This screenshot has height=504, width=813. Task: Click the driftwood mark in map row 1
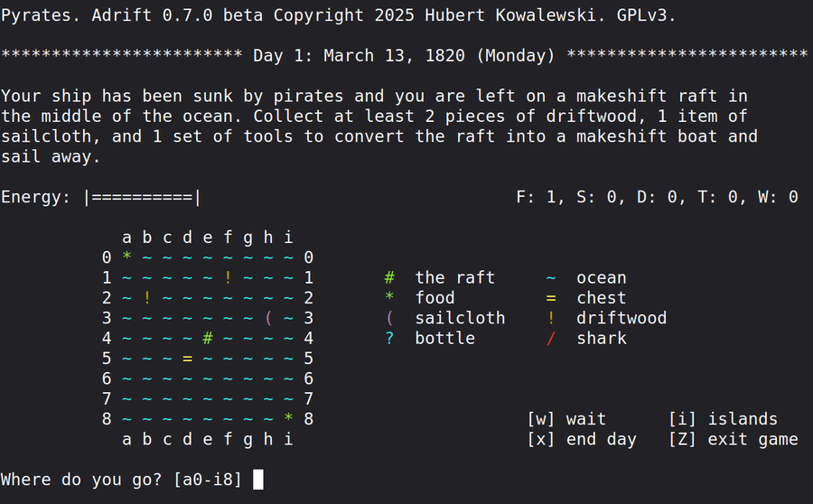[228, 278]
